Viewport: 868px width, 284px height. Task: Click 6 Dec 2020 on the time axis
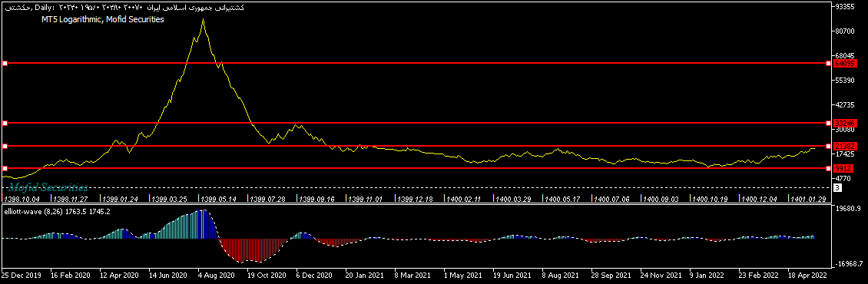(315, 274)
